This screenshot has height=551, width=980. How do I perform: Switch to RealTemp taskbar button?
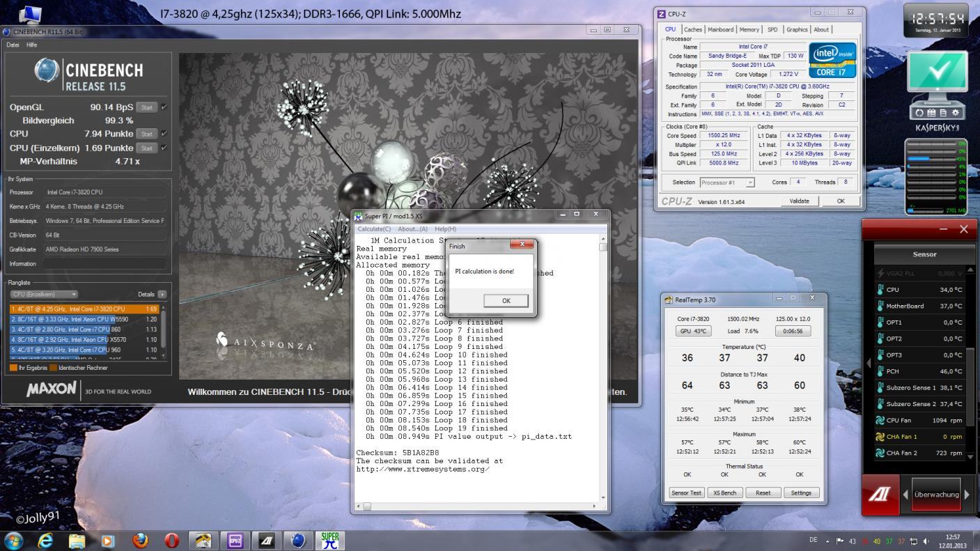click(203, 540)
